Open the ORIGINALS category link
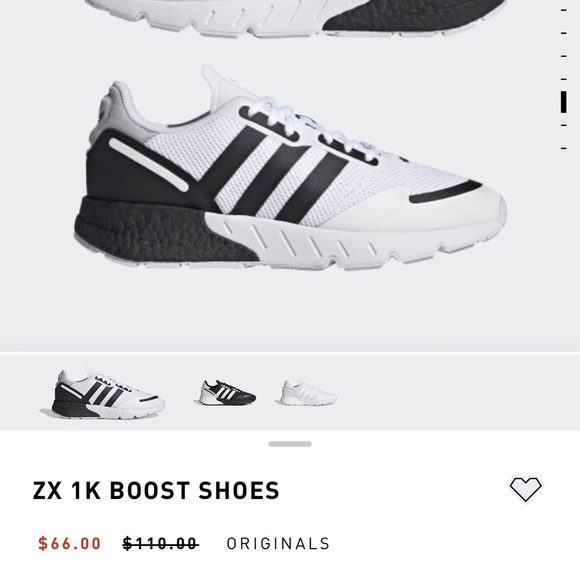 coord(278,544)
